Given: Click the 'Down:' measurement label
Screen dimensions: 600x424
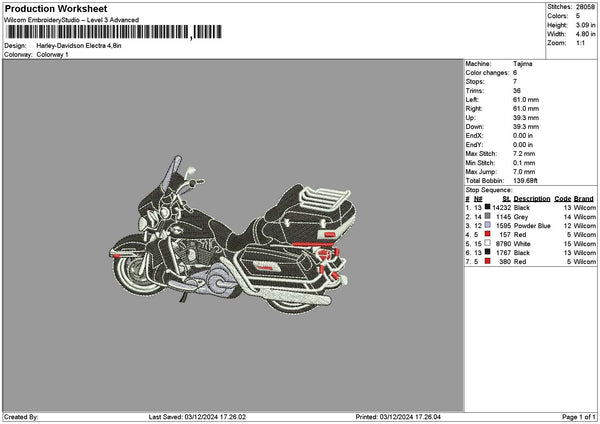Looking at the screenshot, I should coord(474,127).
